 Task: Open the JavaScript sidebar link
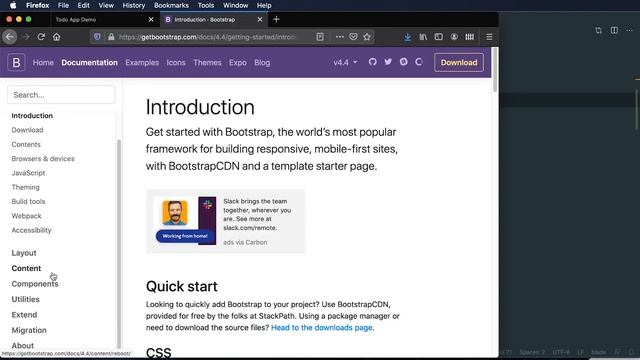click(x=28, y=173)
